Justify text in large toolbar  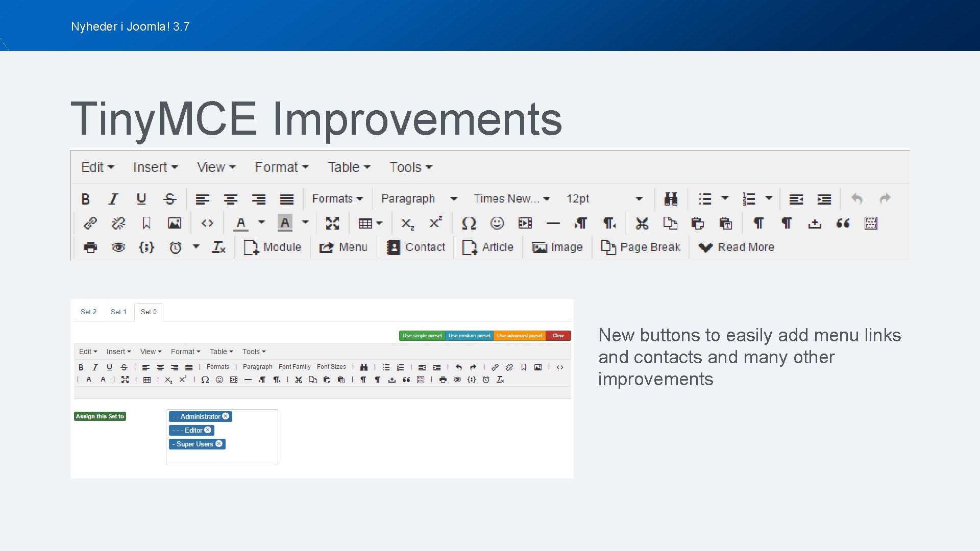click(287, 199)
